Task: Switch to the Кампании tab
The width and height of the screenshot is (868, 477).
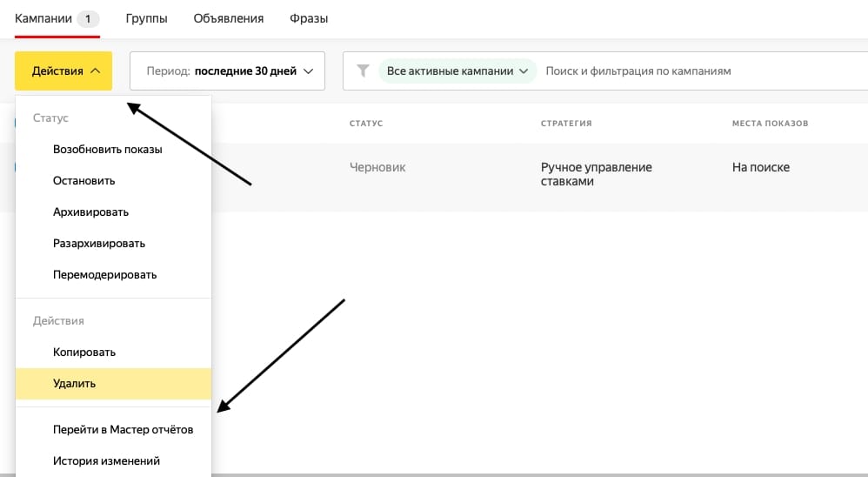Action: pos(57,19)
